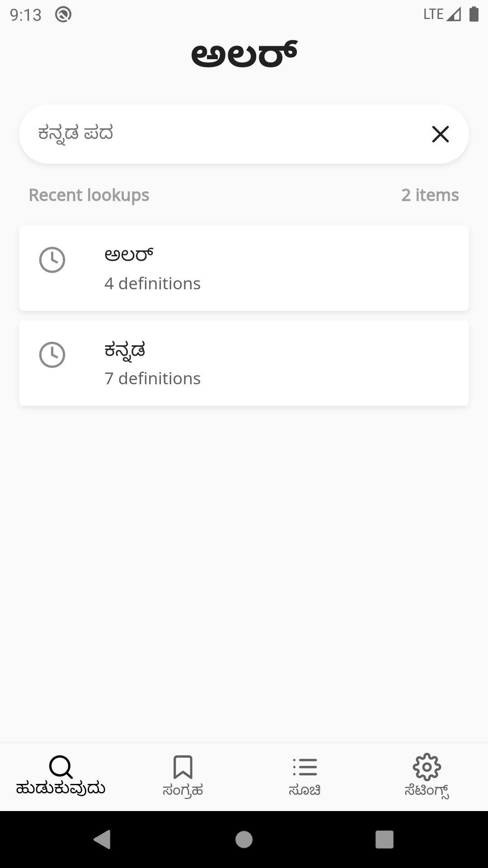Open the bookmark collection tab icon
The width and height of the screenshot is (488, 868).
pos(183,767)
